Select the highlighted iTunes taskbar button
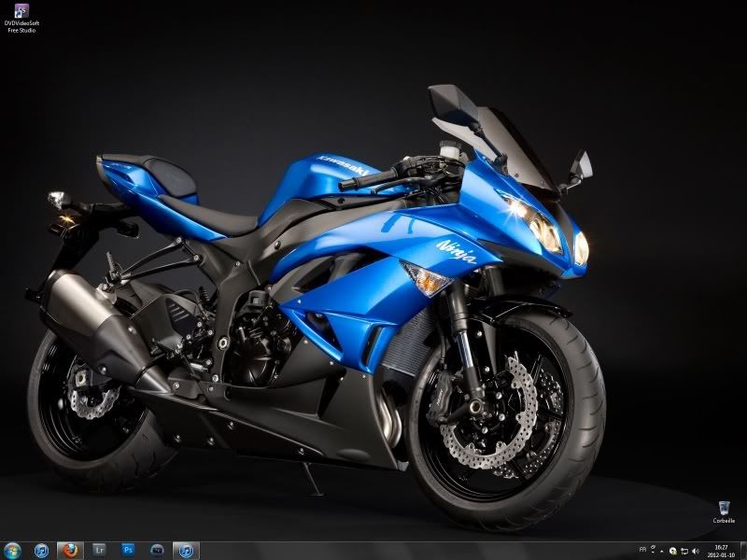Screen dimensions: 747x560 tap(187, 551)
